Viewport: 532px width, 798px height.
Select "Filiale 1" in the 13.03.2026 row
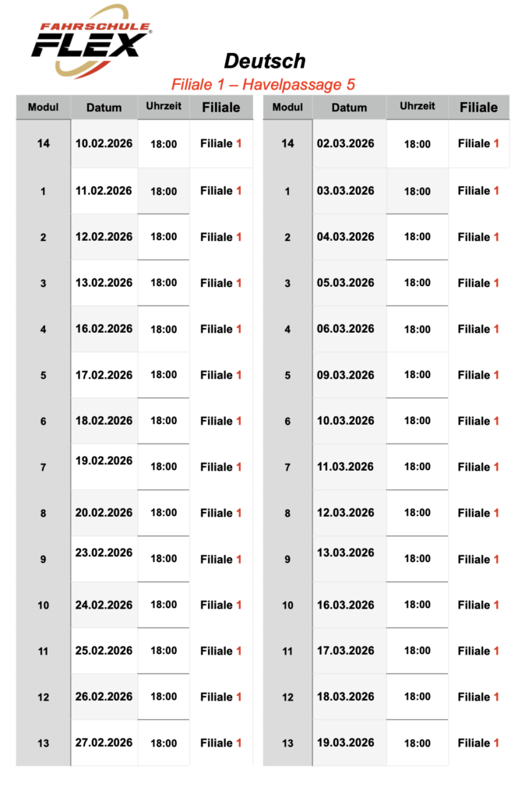[x=478, y=559]
